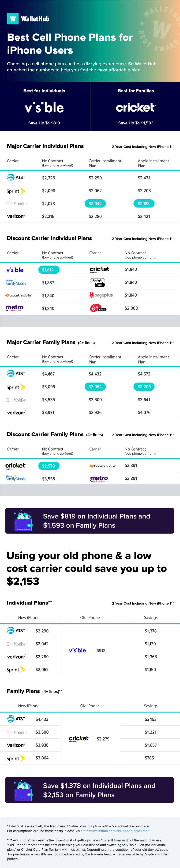Click the Cricket logo under Best for Families
180x868 pixels.
click(x=136, y=107)
